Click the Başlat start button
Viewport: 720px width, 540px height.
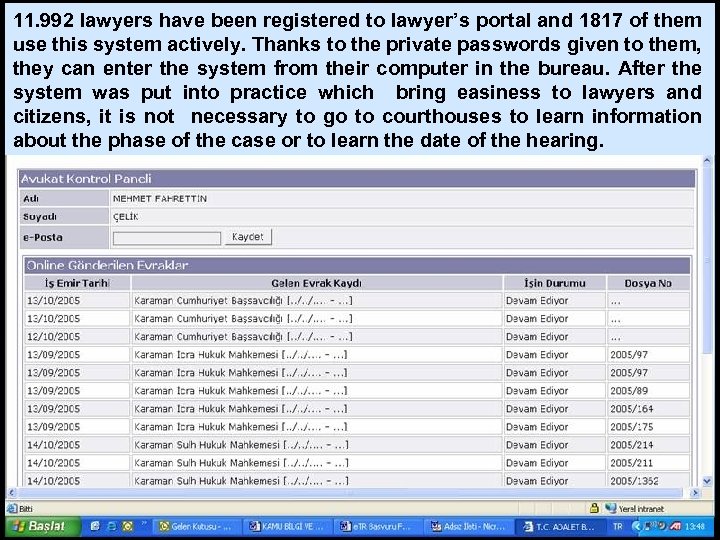coord(42,526)
